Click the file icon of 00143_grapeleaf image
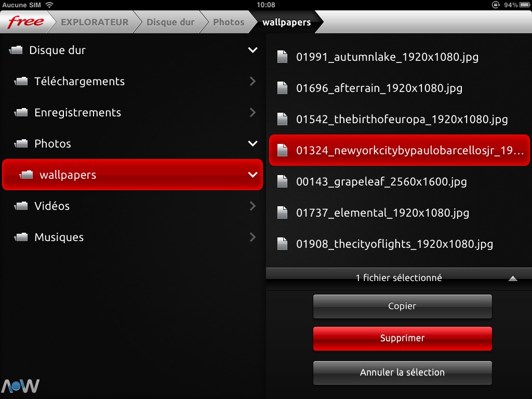 coord(282,181)
